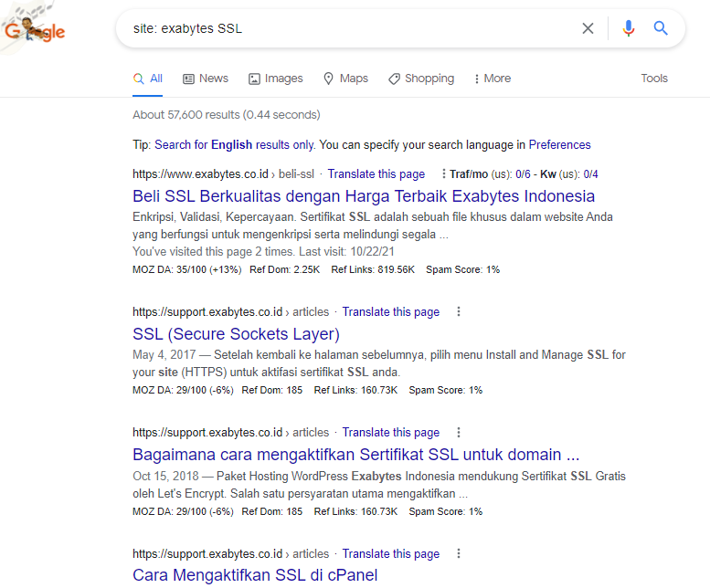The width and height of the screenshot is (710, 588).
Task: Click 'About 57,600 results' stats text
Action: (227, 115)
